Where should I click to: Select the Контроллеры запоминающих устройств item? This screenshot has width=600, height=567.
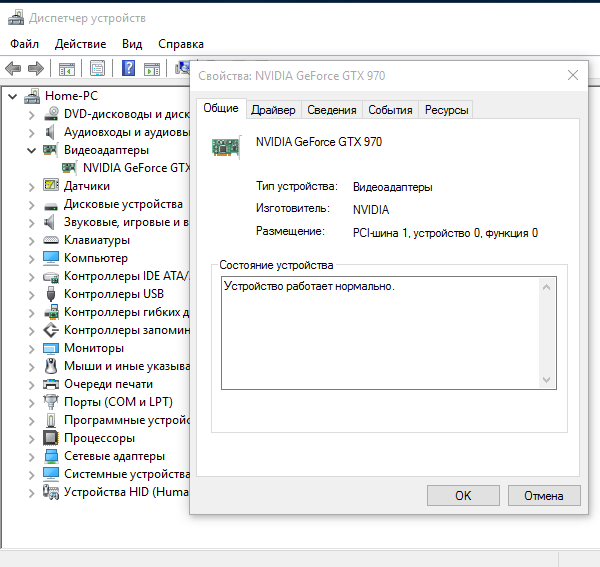[127, 330]
